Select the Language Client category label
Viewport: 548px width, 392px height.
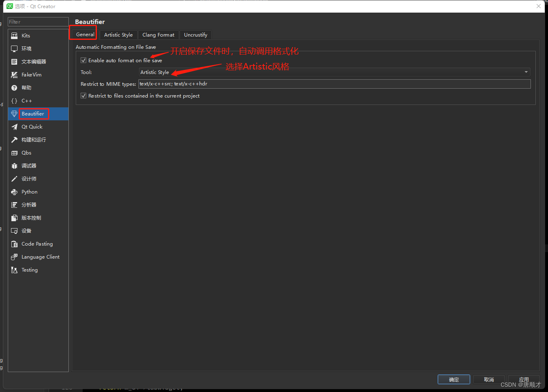point(40,257)
